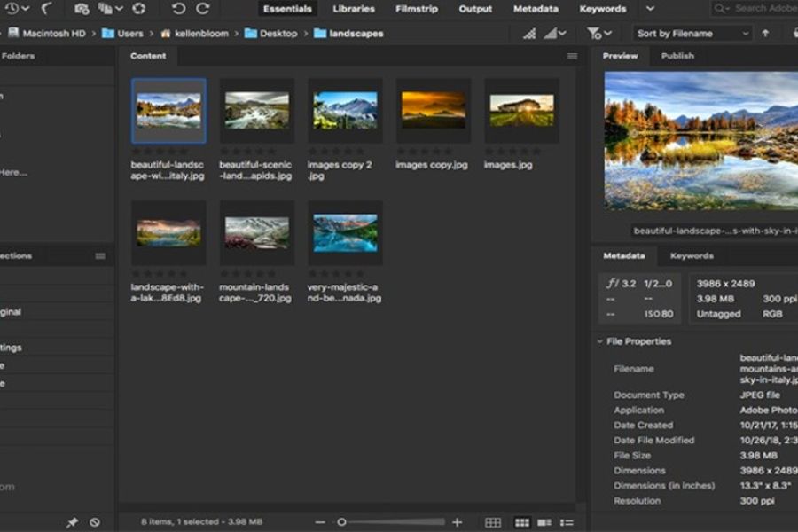Click the cancel circle icon beside the pin

[95, 522]
